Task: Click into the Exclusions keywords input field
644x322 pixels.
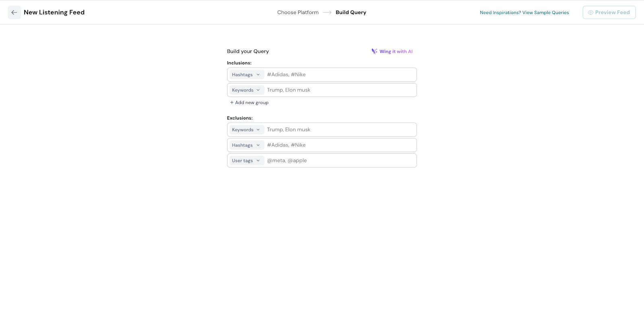Action: click(340, 130)
